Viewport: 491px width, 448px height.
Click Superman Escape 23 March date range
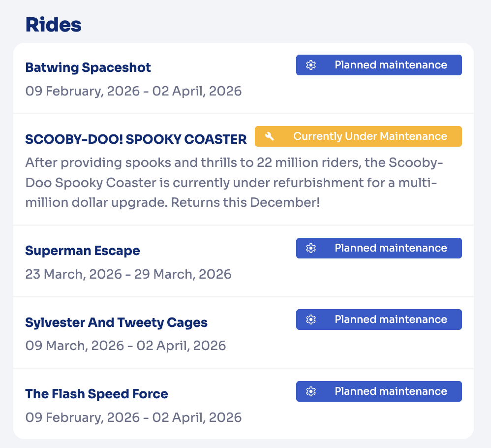coord(128,274)
